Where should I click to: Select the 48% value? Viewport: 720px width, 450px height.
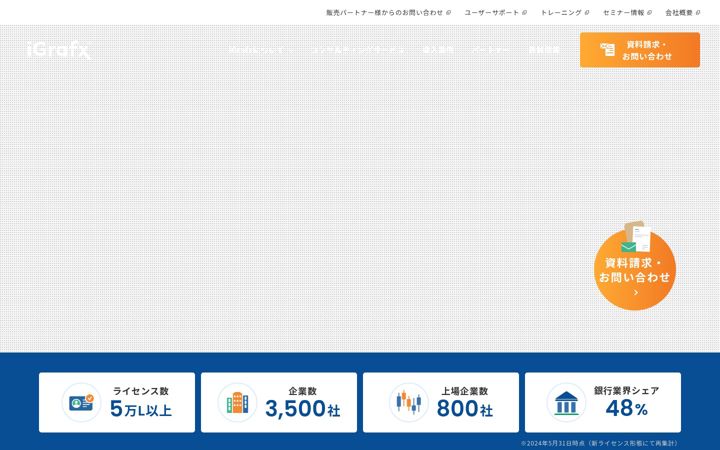(x=626, y=408)
